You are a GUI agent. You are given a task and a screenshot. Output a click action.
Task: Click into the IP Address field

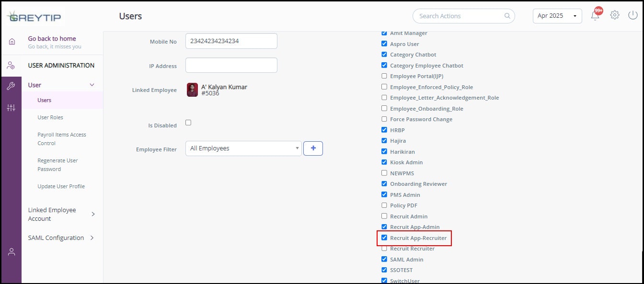click(x=231, y=65)
